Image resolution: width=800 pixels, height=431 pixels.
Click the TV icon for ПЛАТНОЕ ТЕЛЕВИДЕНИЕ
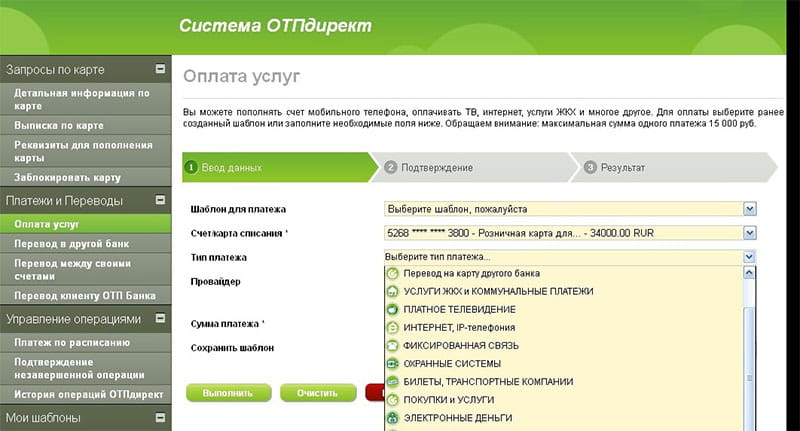click(x=392, y=309)
